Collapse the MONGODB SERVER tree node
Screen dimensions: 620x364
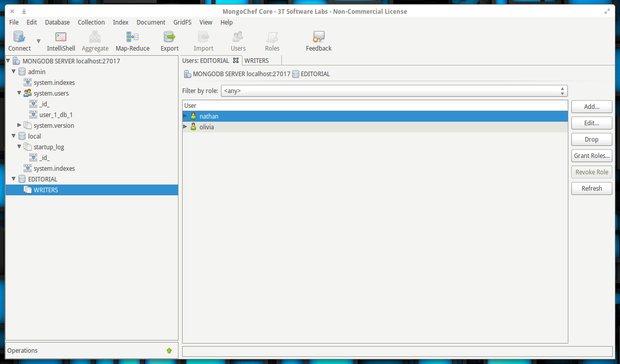8,60
